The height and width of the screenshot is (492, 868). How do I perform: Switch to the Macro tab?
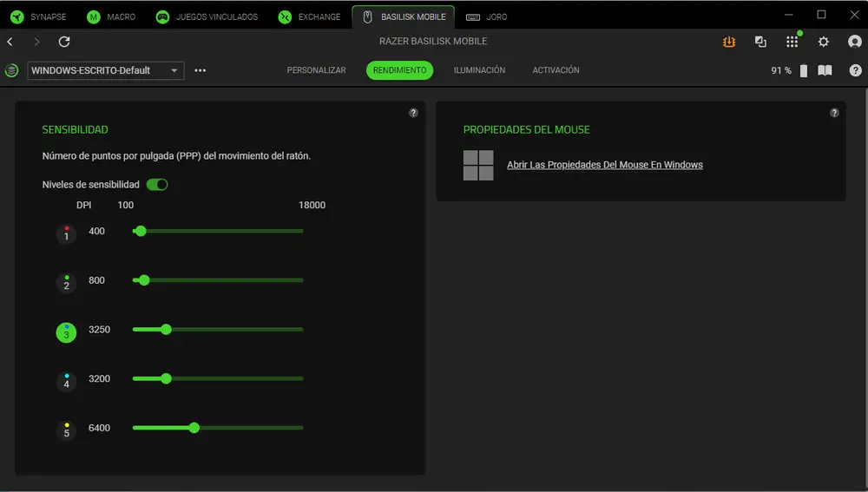111,16
